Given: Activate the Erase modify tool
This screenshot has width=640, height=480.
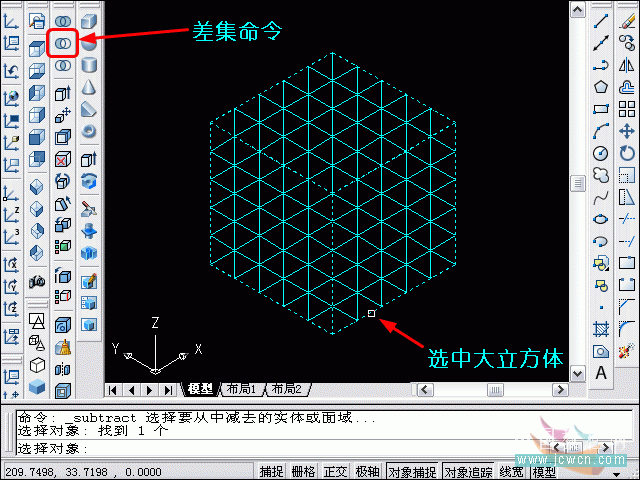Looking at the screenshot, I should [x=627, y=21].
